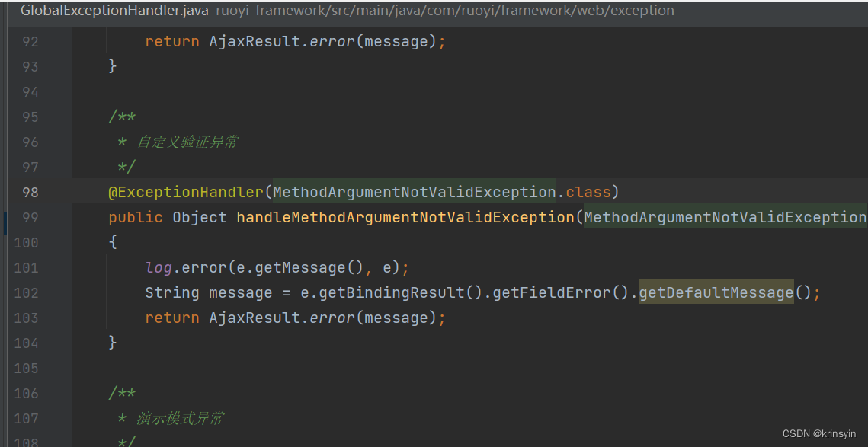Click the message variable on line 102
Image resolution: width=868 pixels, height=447 pixels.
240,292
